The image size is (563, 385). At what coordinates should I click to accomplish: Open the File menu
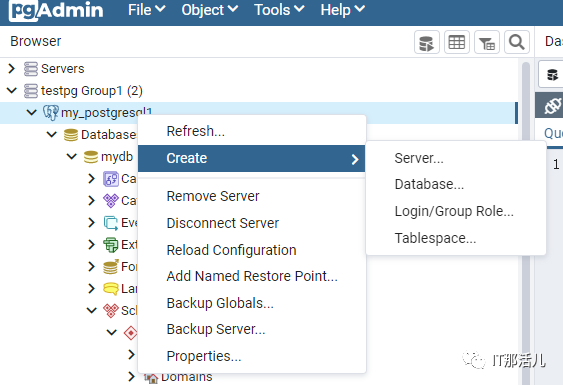[x=146, y=10]
